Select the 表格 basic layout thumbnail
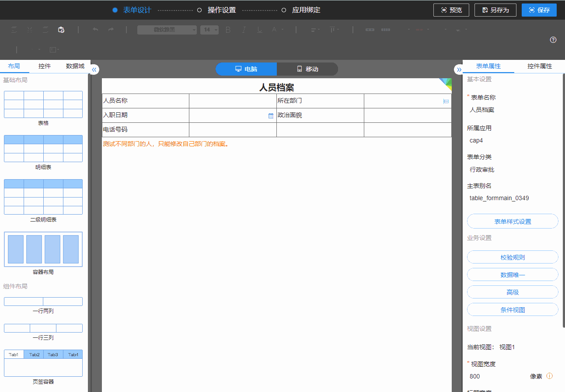Viewport: 565px width, 392px height. (x=43, y=104)
